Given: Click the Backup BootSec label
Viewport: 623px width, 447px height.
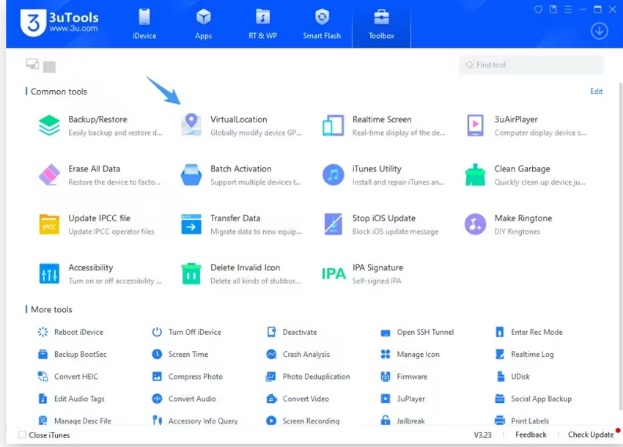Looking at the screenshot, I should (80, 354).
